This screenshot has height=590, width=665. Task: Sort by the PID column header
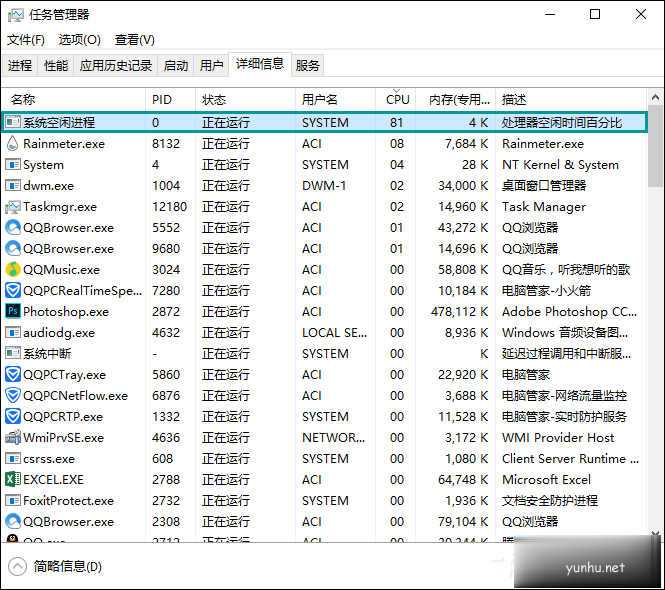point(170,100)
